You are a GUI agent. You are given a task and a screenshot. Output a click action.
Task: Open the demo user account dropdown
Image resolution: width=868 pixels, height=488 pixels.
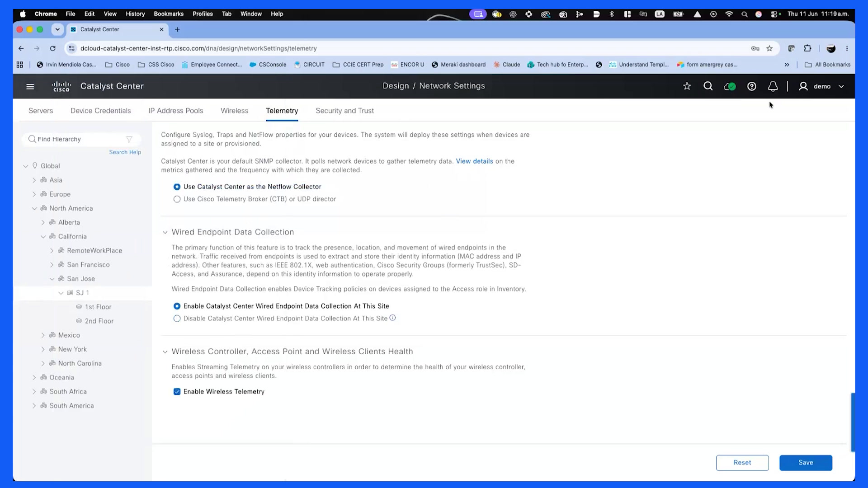821,86
